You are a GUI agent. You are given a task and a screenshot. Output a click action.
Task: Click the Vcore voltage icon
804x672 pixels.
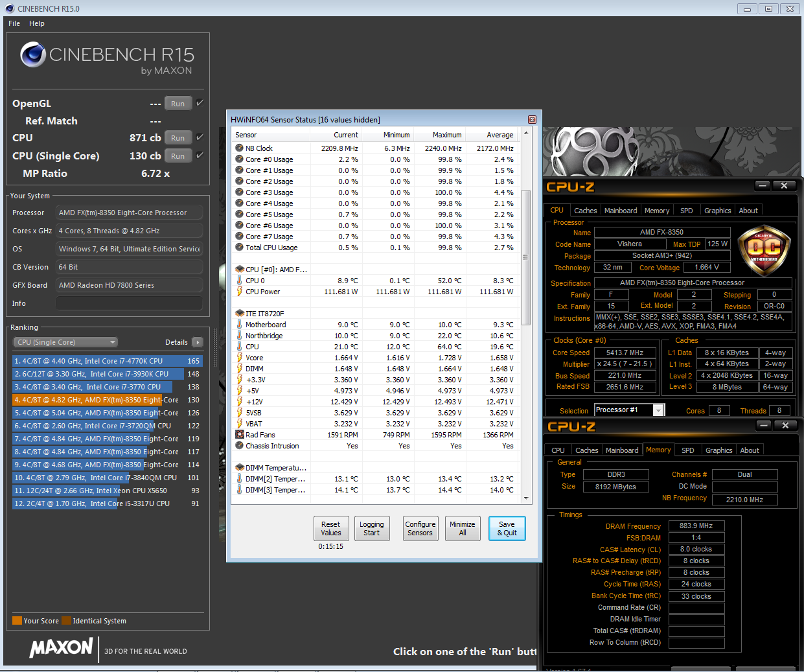239,358
